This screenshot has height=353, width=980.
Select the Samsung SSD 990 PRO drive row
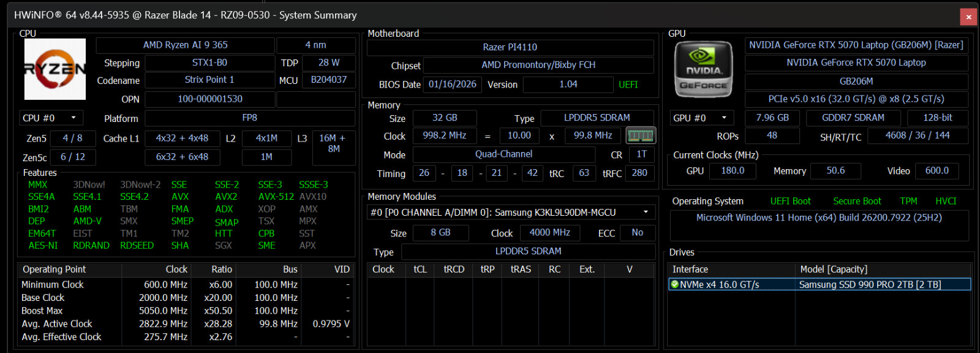820,284
